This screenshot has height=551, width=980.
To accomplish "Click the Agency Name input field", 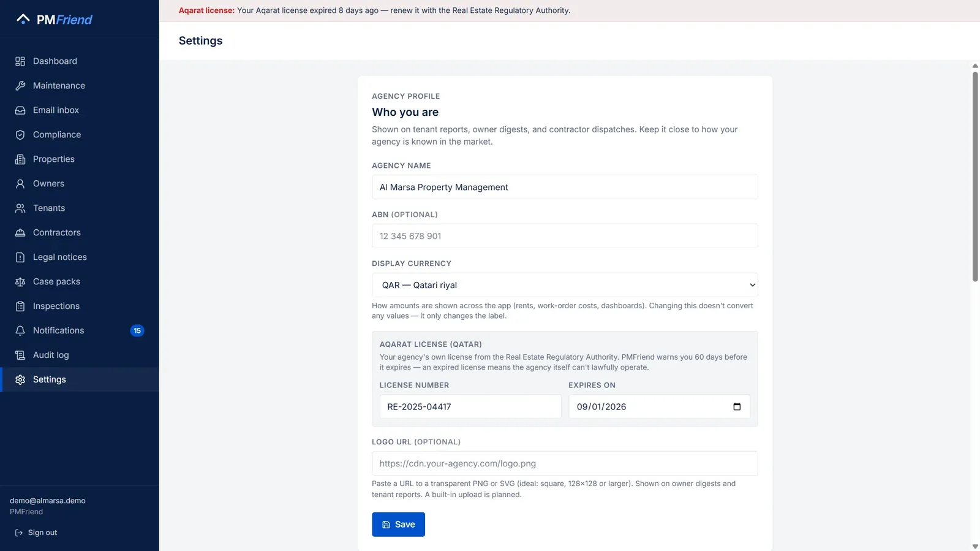I will (x=565, y=187).
